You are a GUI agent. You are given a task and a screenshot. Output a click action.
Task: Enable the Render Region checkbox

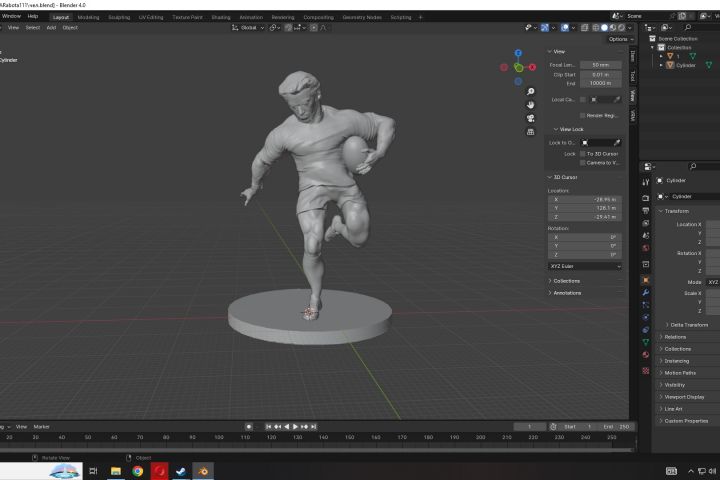(580, 115)
